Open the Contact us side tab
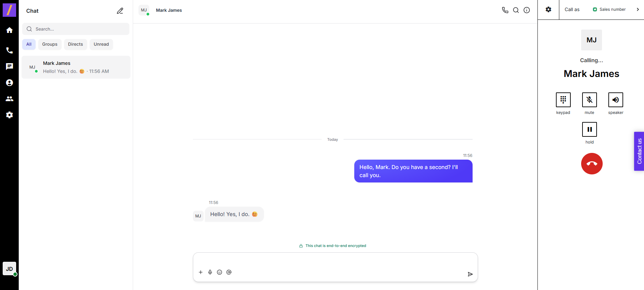Viewport: 644px width, 290px height. [639, 151]
